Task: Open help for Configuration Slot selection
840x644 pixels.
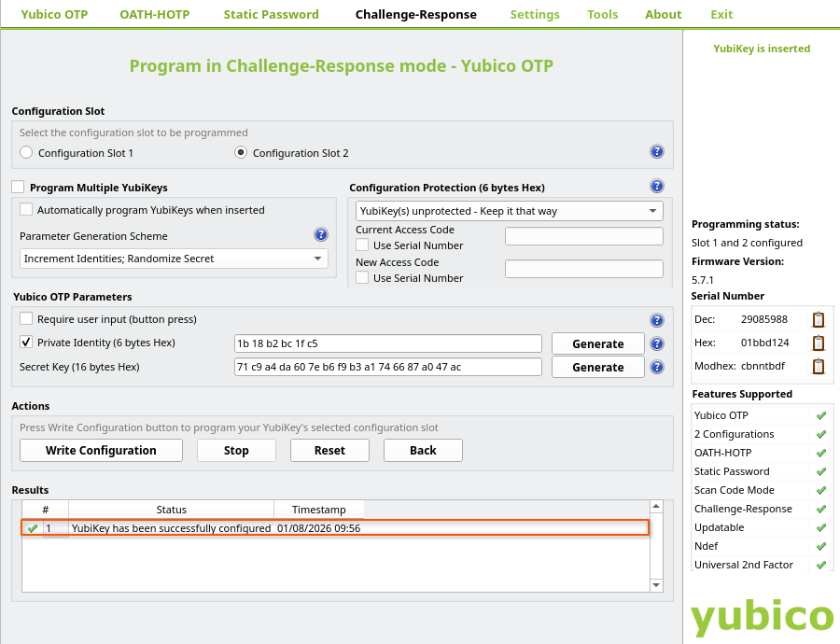Action: point(657,151)
